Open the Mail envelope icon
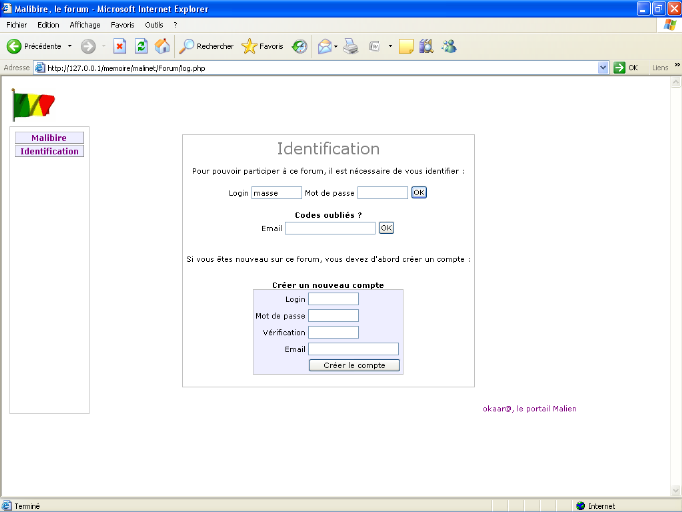This screenshot has width=682, height=512. coord(324,46)
